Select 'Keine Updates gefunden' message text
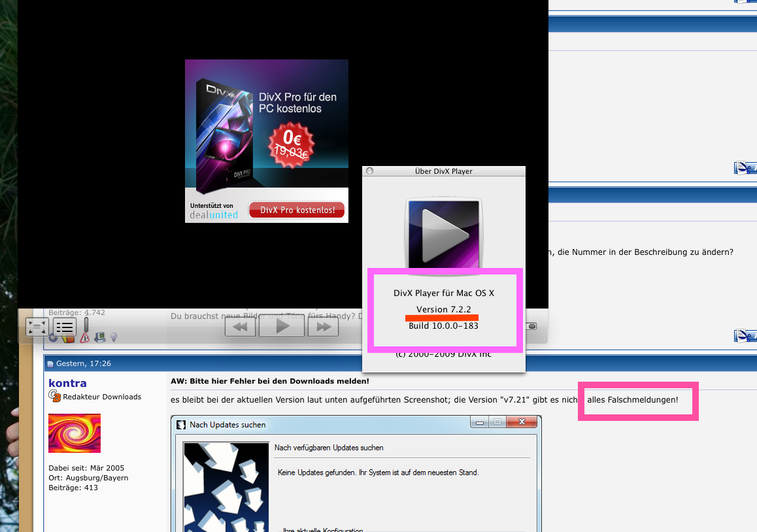Image resolution: width=757 pixels, height=532 pixels. (x=378, y=473)
